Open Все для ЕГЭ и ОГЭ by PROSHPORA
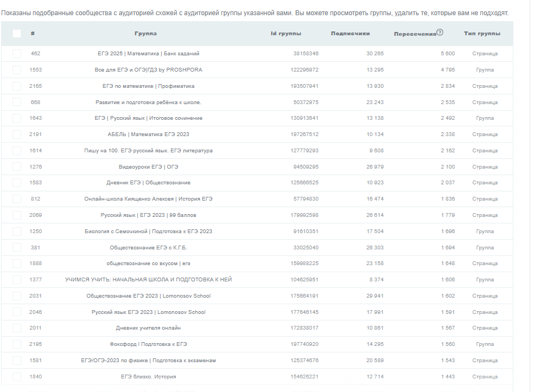540x392 pixels. [x=148, y=70]
